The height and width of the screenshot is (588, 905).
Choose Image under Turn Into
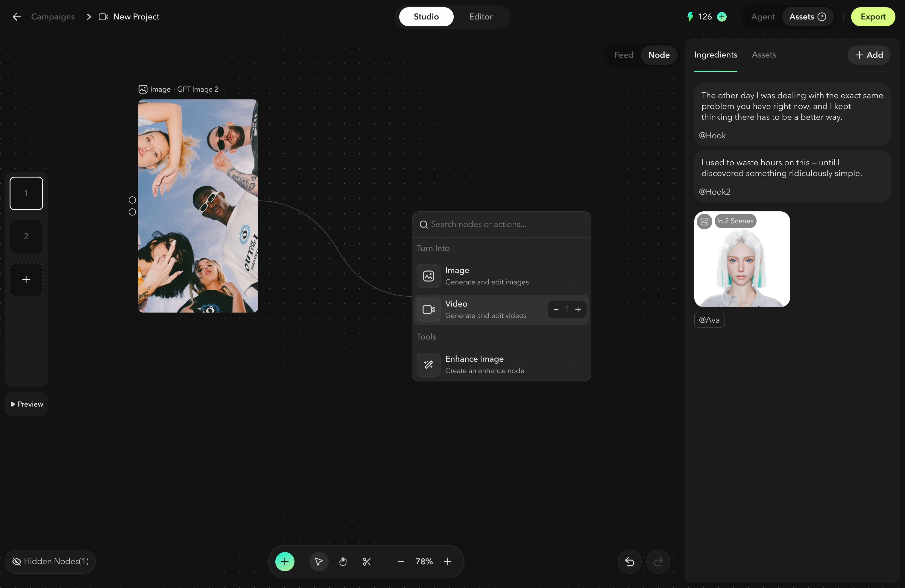coord(501,276)
